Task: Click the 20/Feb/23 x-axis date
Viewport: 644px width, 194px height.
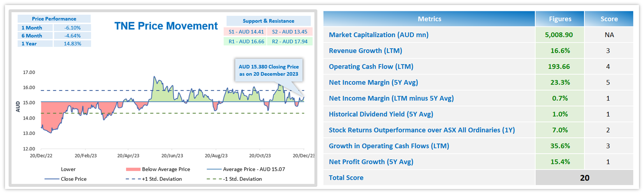Action: click(85, 155)
